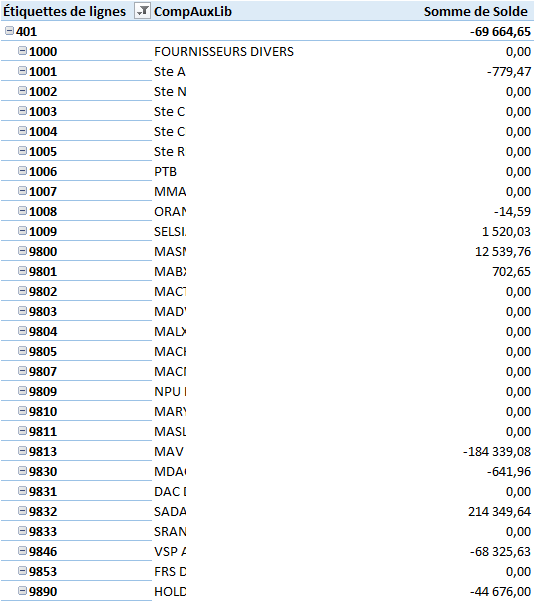Collapse the 9832 row
Image resolution: width=534 pixels, height=601 pixels.
coord(23,511)
